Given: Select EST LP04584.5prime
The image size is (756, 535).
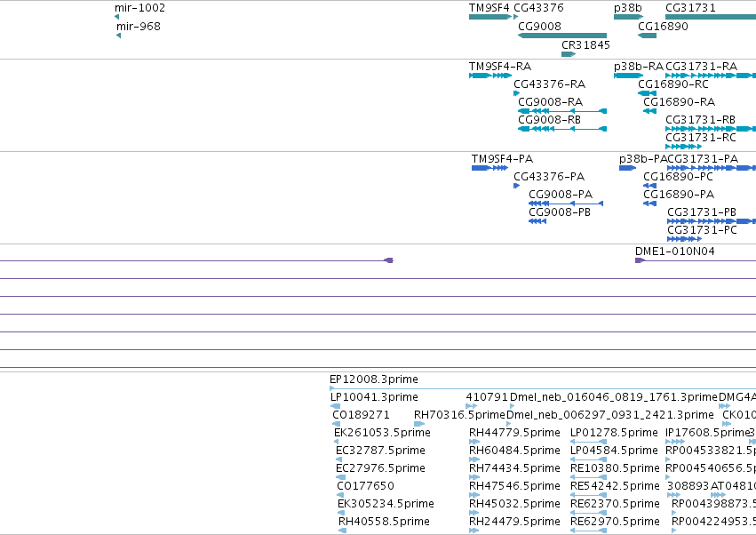Looking at the screenshot, I should point(588,459).
